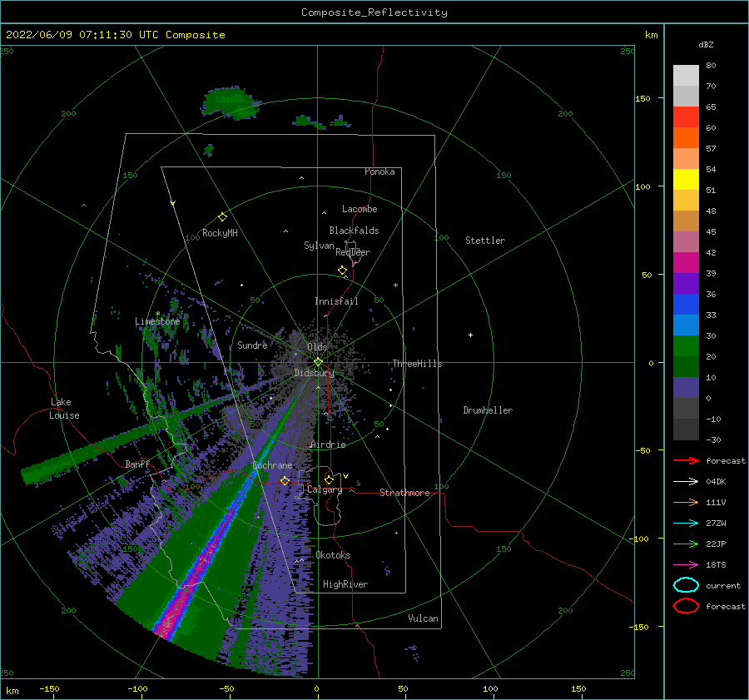Click the orange 111V arrow icon
The width and height of the screenshot is (749, 700).
[x=686, y=502]
